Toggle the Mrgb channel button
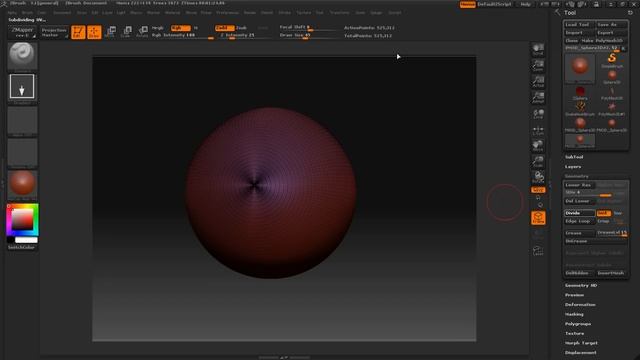 point(158,28)
